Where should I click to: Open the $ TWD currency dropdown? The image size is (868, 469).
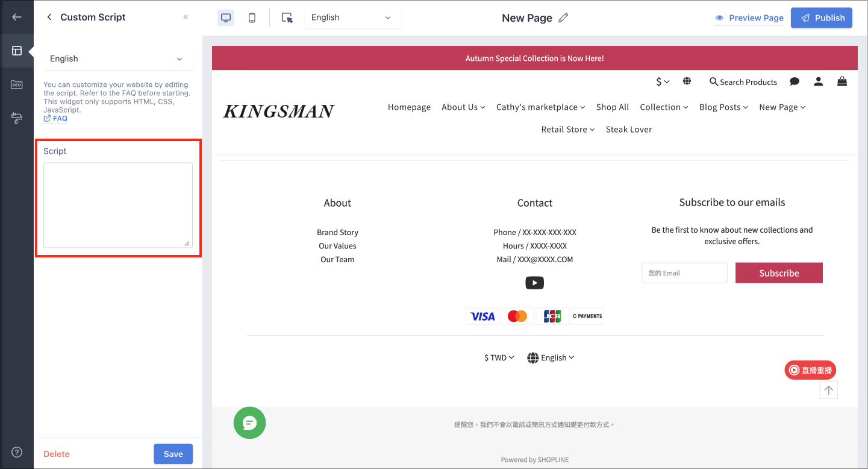(499, 357)
